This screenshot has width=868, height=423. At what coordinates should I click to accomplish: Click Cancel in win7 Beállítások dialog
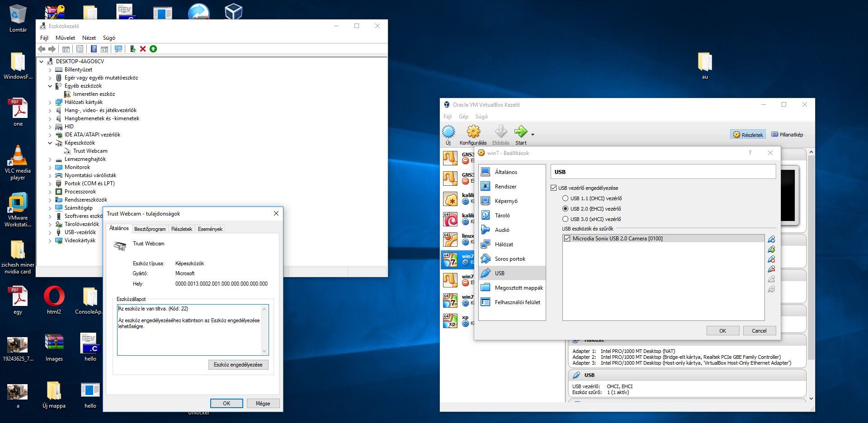(759, 331)
